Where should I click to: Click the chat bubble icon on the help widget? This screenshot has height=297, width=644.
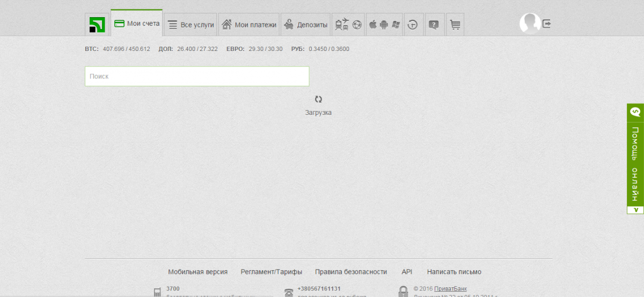coord(635,112)
